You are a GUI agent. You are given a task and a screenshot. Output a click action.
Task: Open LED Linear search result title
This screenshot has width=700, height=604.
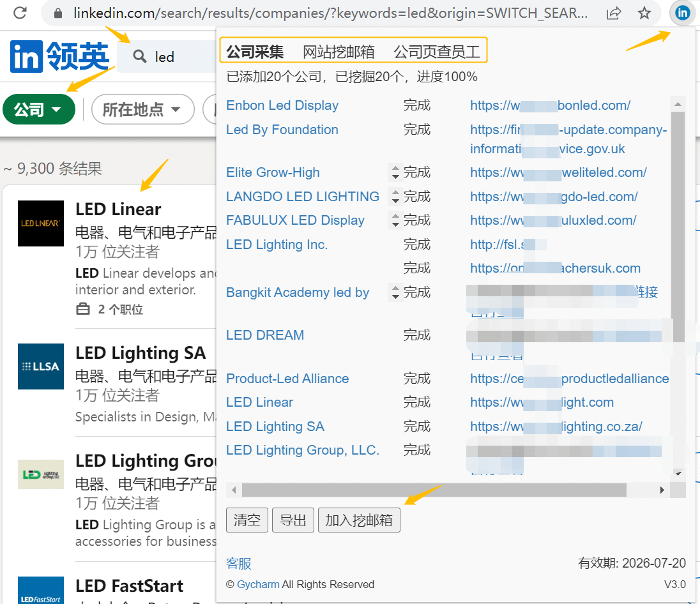click(x=118, y=209)
